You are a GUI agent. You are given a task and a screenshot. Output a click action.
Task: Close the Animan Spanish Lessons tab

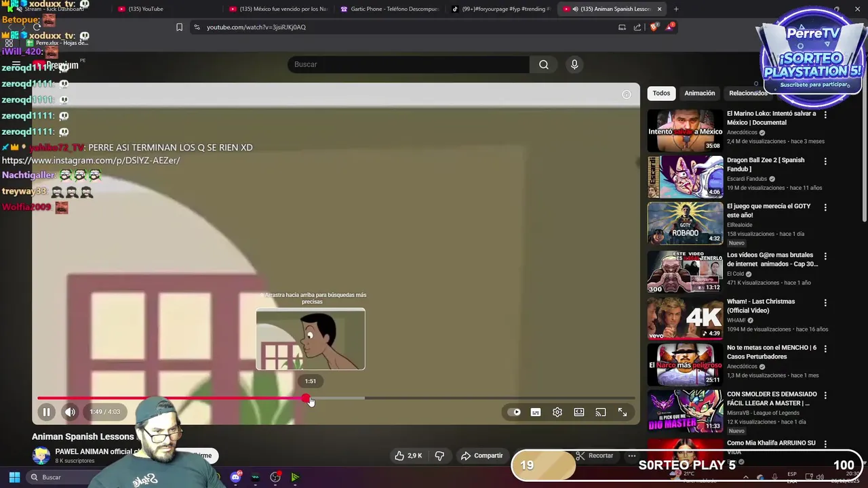tap(659, 9)
